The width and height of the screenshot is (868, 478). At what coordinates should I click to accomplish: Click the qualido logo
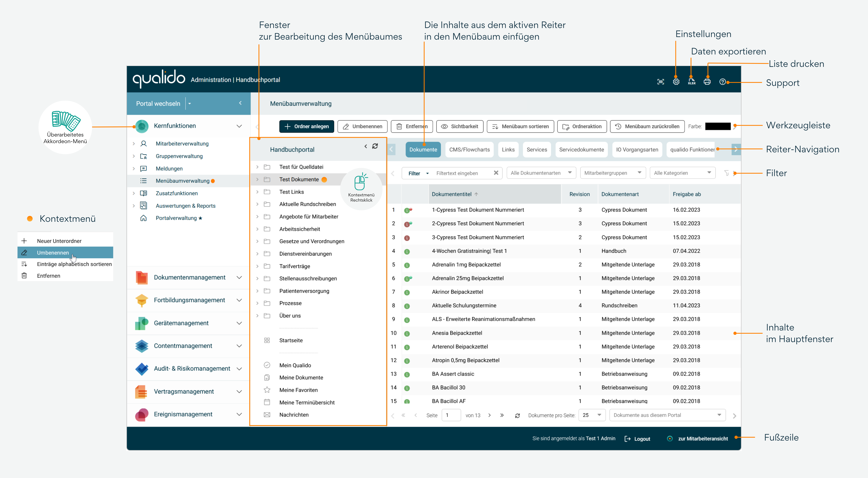(x=159, y=79)
